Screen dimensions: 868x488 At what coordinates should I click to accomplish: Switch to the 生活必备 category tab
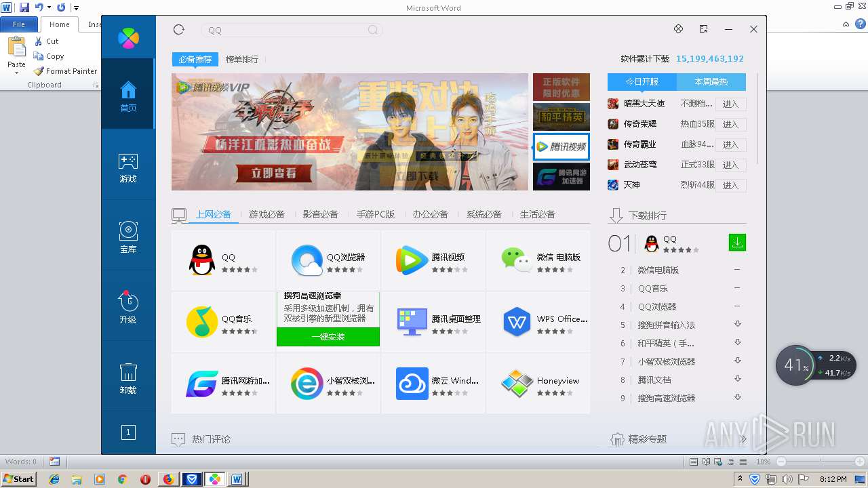537,214
